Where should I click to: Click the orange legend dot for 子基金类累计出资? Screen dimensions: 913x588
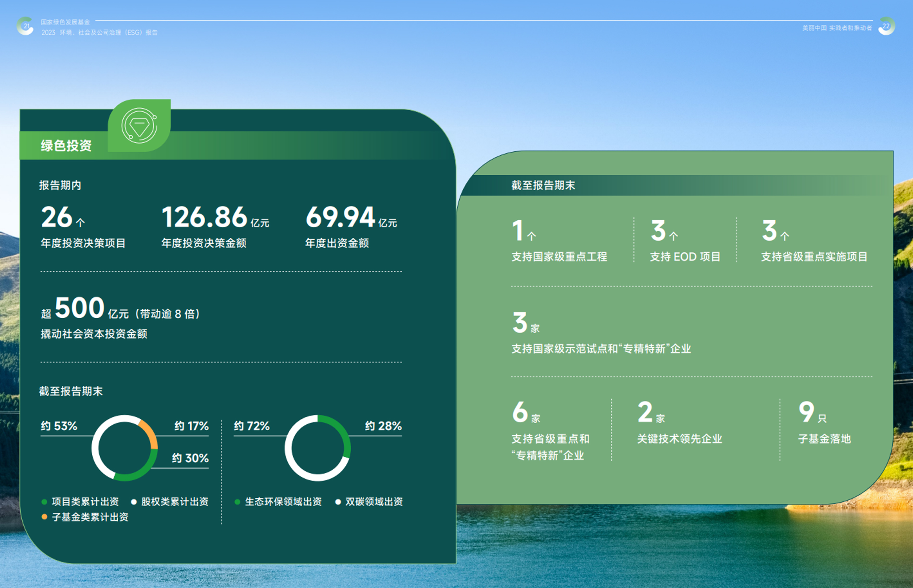(x=44, y=517)
